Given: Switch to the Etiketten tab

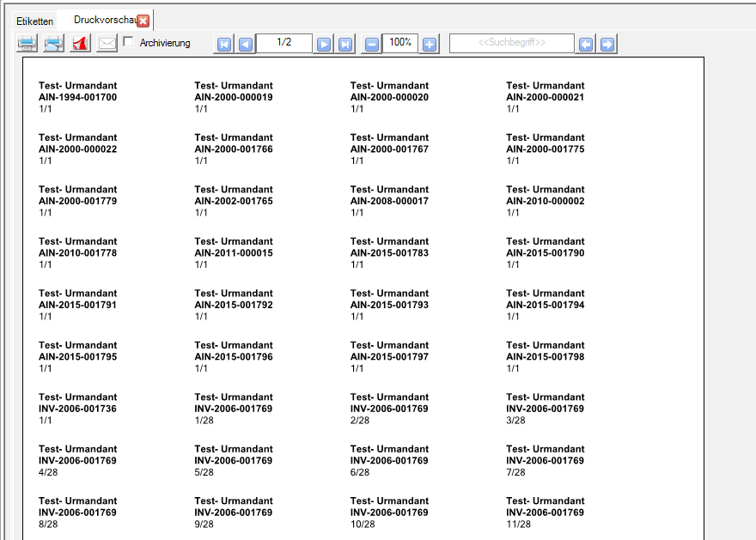Looking at the screenshot, I should tap(34, 20).
